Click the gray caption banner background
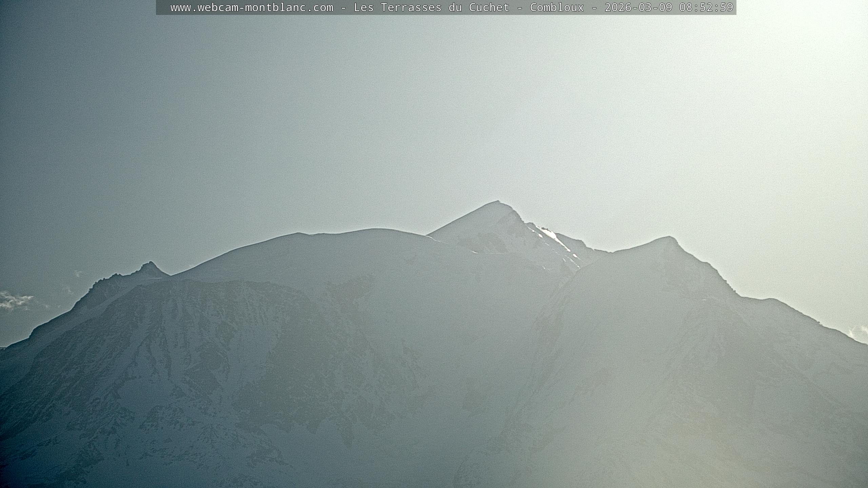This screenshot has width=868, height=488. [x=163, y=7]
